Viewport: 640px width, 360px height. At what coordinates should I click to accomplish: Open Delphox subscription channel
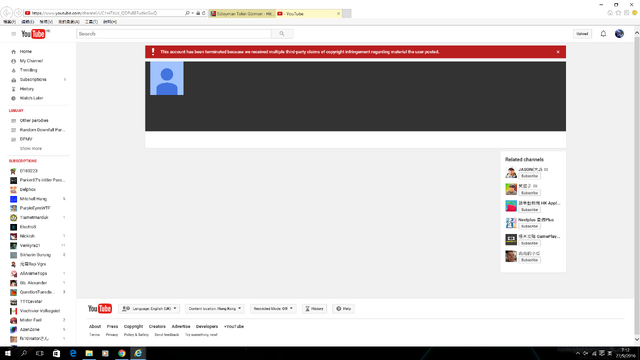click(x=28, y=190)
